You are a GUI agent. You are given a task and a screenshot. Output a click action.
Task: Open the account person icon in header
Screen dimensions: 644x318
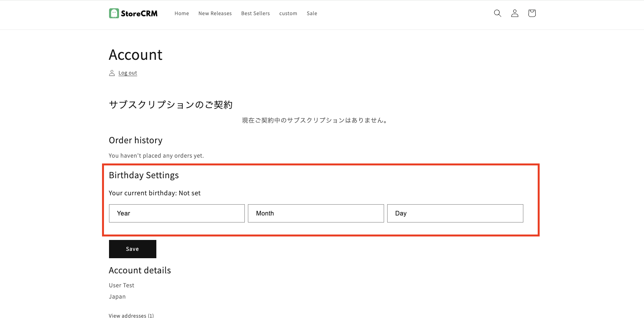click(x=514, y=13)
